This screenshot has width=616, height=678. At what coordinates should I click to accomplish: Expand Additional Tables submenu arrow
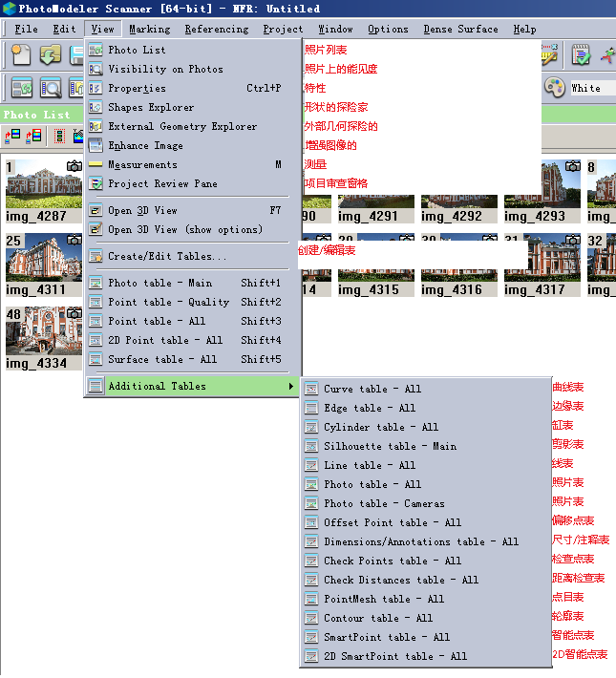[x=291, y=386]
